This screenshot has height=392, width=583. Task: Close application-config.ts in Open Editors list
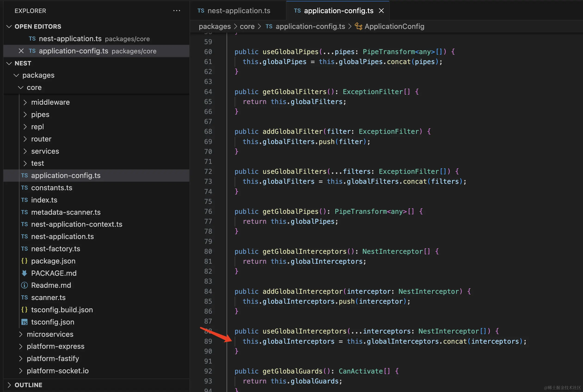pos(21,51)
